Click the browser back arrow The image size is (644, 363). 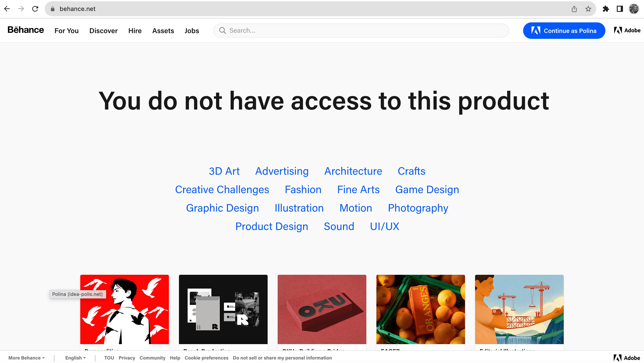point(7,9)
